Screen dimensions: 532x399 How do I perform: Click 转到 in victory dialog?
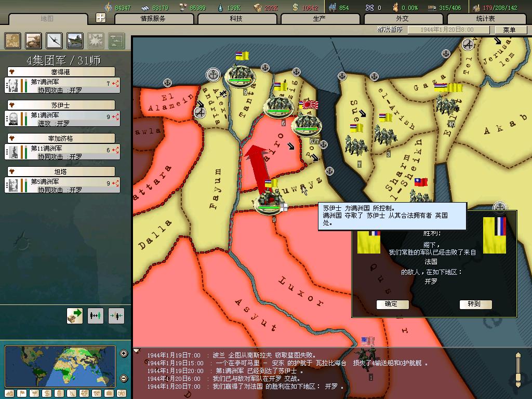tap(475, 304)
